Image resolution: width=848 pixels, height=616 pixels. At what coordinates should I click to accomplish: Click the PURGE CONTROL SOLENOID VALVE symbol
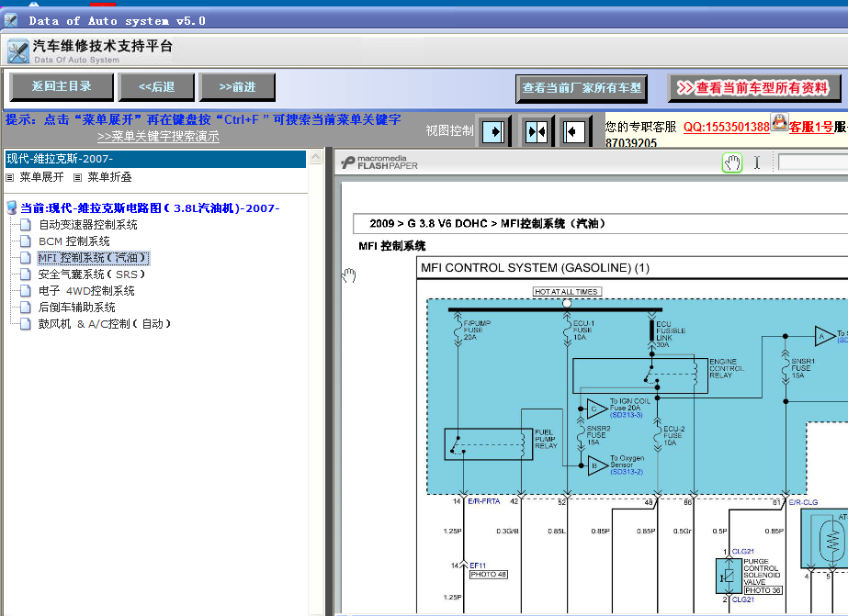pos(729,577)
